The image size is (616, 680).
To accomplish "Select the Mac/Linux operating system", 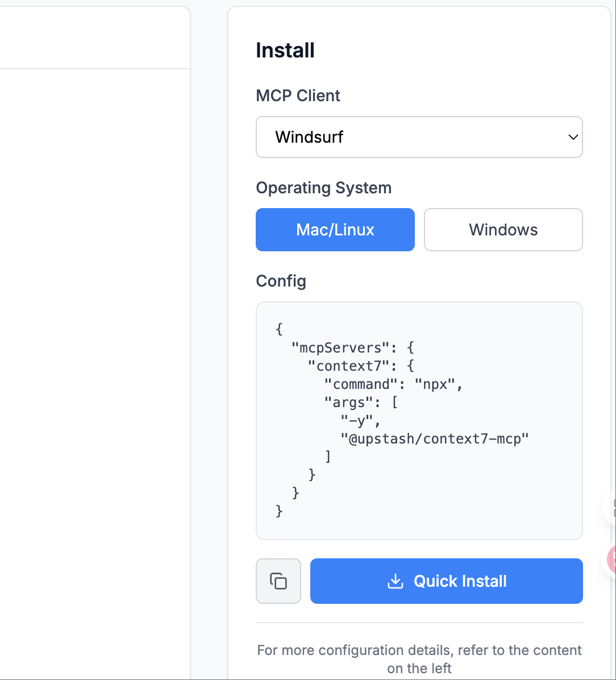I will click(335, 230).
